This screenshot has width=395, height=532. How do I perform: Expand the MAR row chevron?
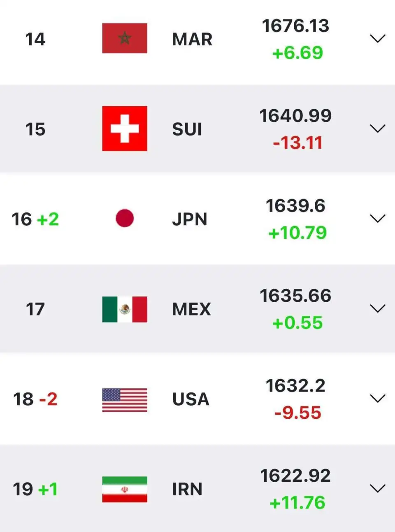377,39
